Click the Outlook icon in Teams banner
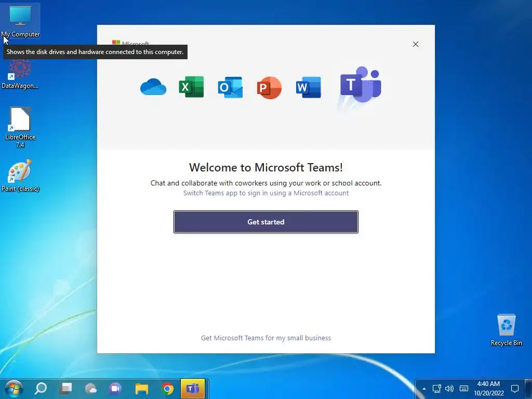The width and height of the screenshot is (532, 399). 230,87
